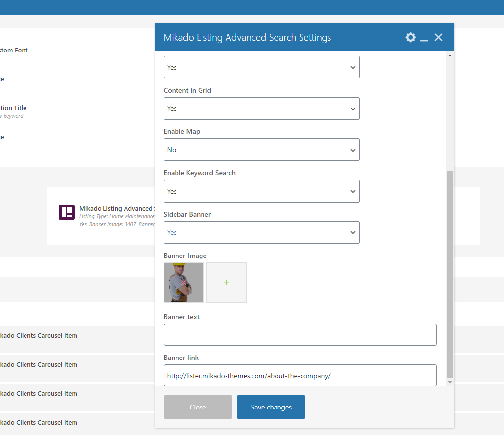Open the topmost Yes dropdown above Content in Grid
This screenshot has height=435, width=504.
tap(262, 67)
